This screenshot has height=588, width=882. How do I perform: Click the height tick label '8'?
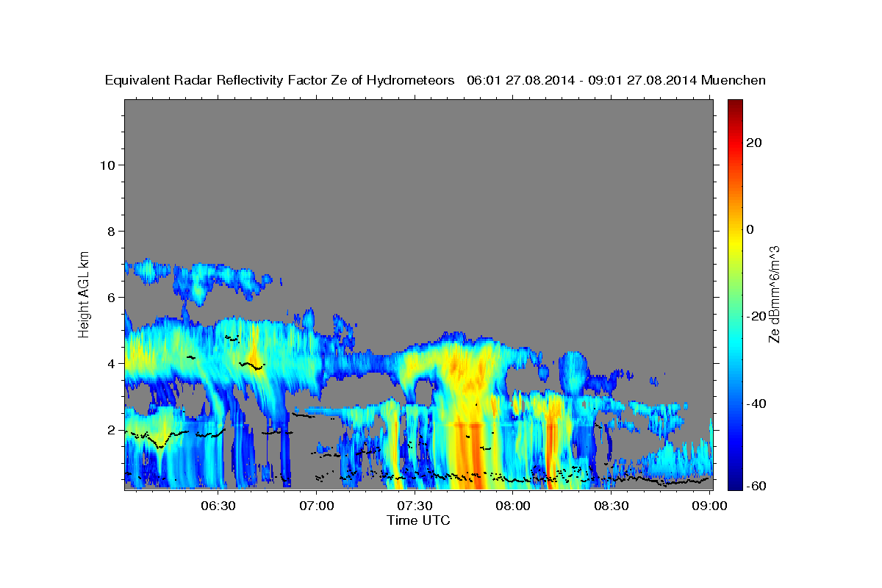click(x=112, y=232)
